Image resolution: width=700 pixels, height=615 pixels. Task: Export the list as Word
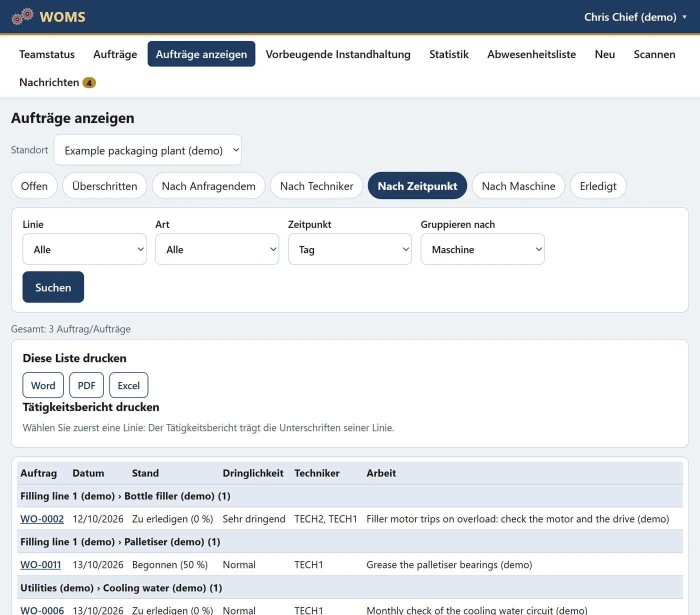(x=43, y=385)
